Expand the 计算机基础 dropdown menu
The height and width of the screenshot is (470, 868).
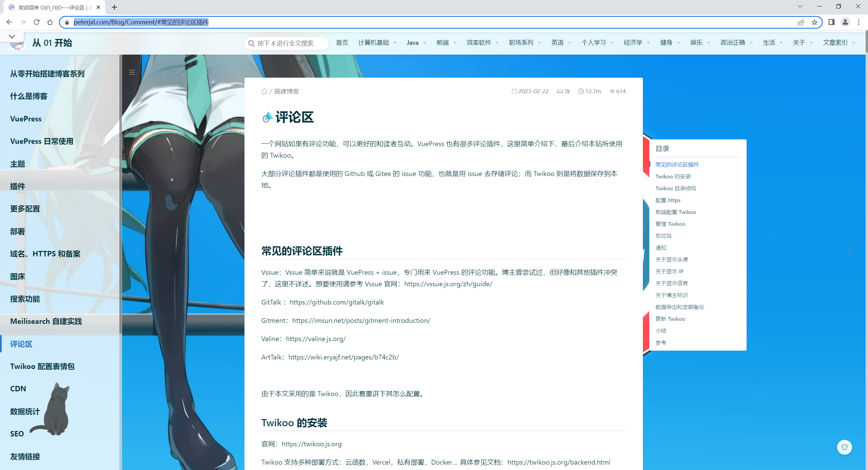pos(377,43)
